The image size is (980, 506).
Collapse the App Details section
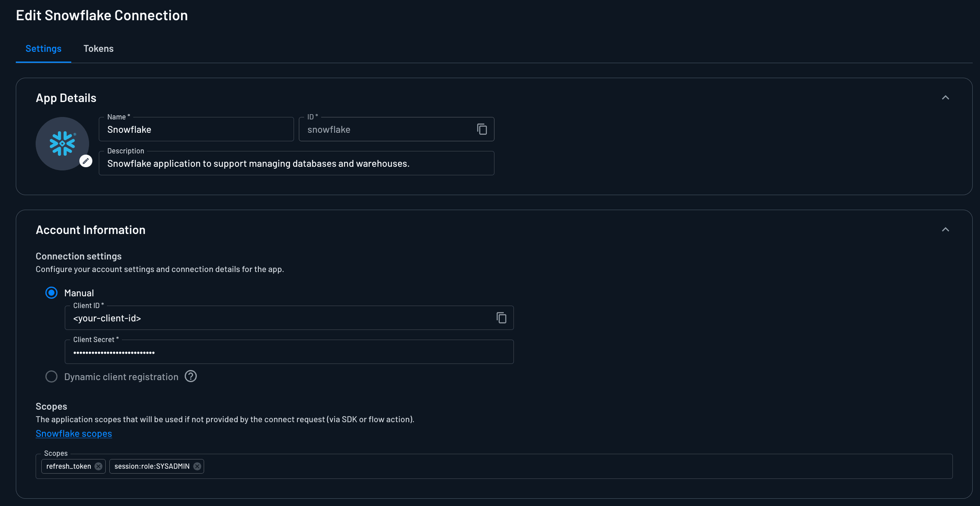[946, 98]
